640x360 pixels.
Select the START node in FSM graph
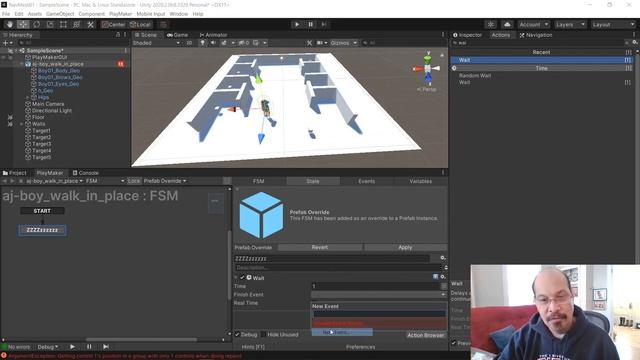click(42, 211)
